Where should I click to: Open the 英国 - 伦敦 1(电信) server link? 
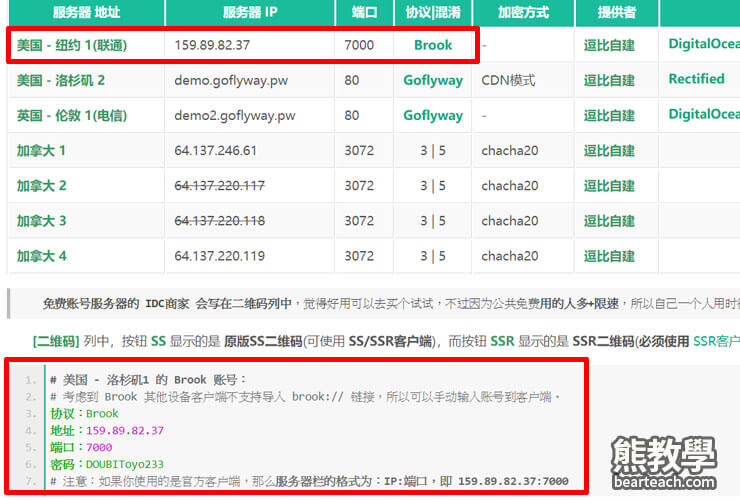tap(72, 116)
